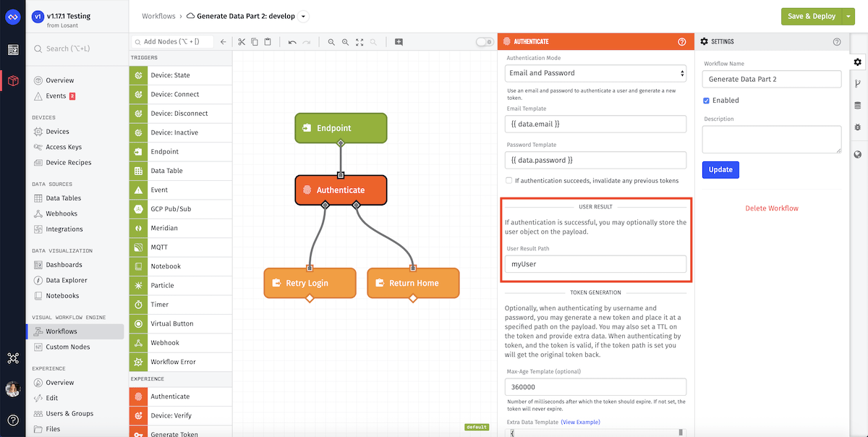Select the Retry Login node on canvas

coord(310,283)
